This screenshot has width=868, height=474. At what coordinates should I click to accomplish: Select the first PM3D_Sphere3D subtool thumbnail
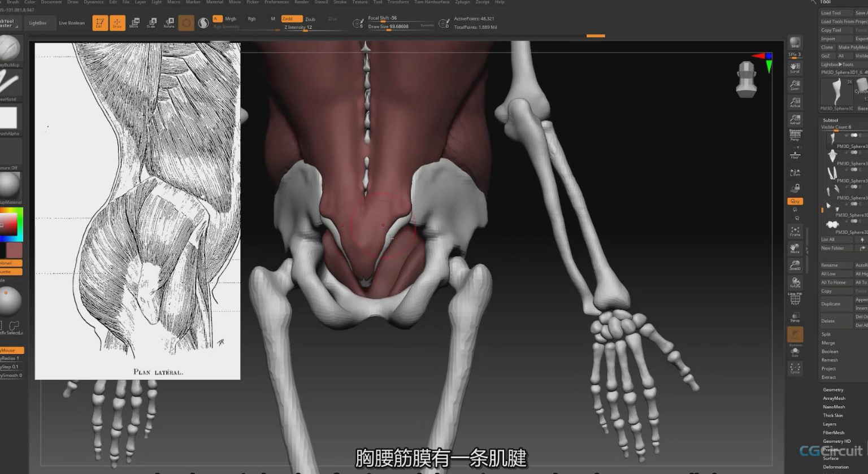(x=832, y=139)
